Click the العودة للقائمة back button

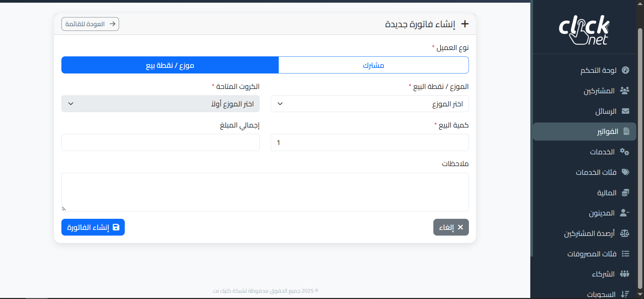point(90,24)
